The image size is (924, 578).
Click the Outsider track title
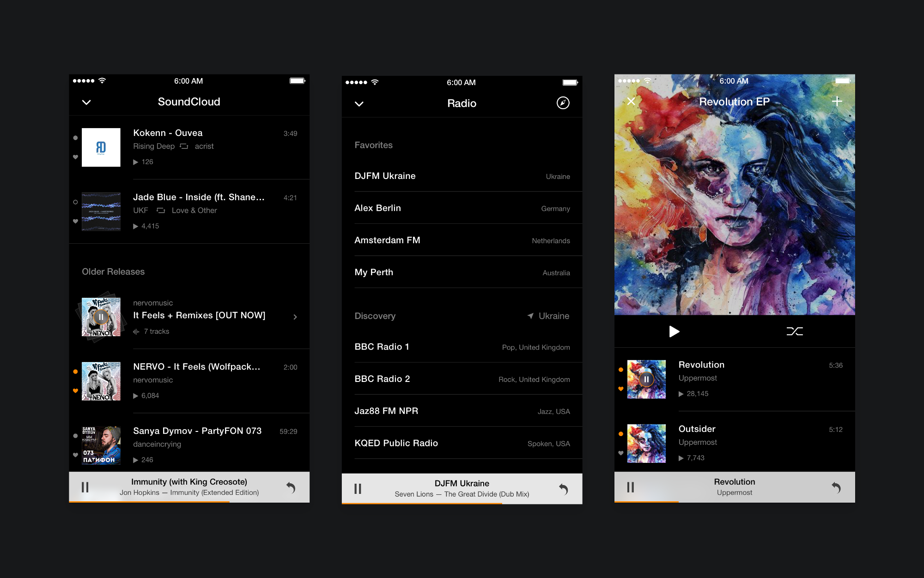coord(697,429)
